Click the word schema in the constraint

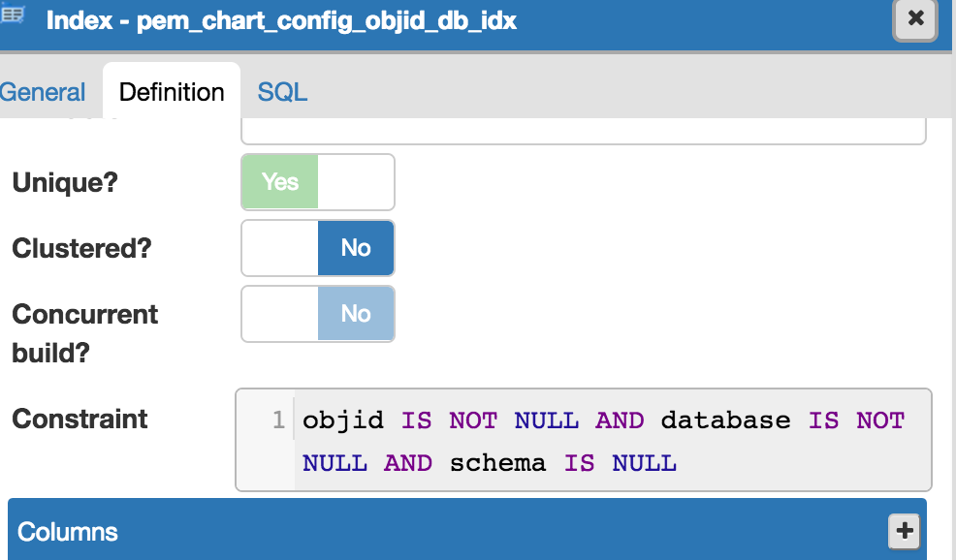pos(497,463)
